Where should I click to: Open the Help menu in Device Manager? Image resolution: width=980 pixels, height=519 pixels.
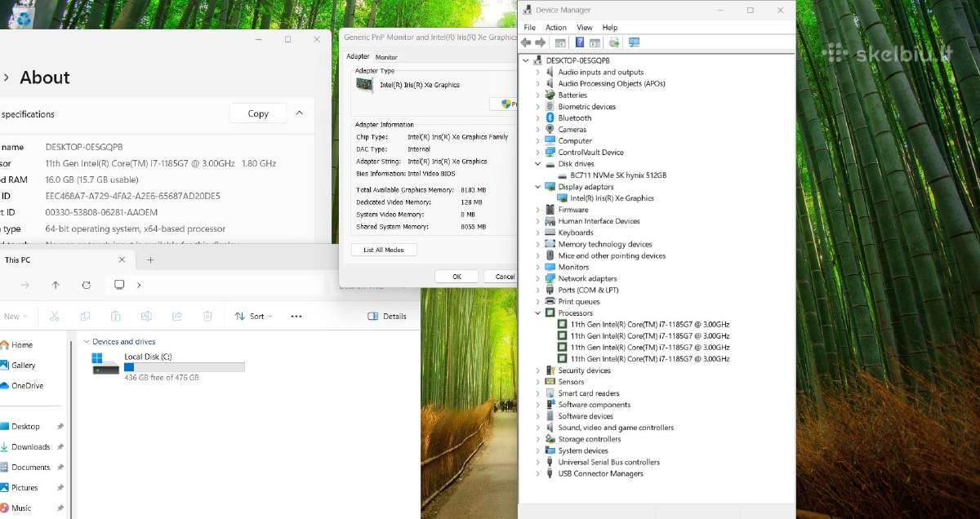tap(610, 28)
